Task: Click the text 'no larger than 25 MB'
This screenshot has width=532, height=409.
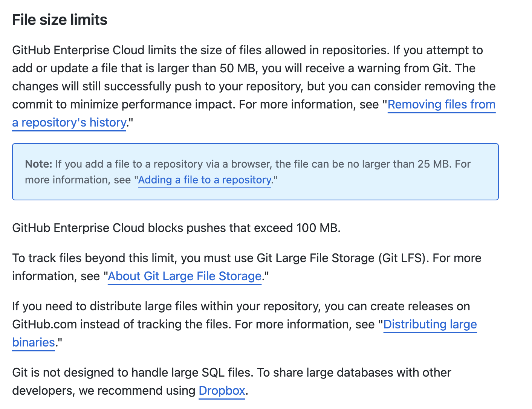Action: [x=400, y=164]
